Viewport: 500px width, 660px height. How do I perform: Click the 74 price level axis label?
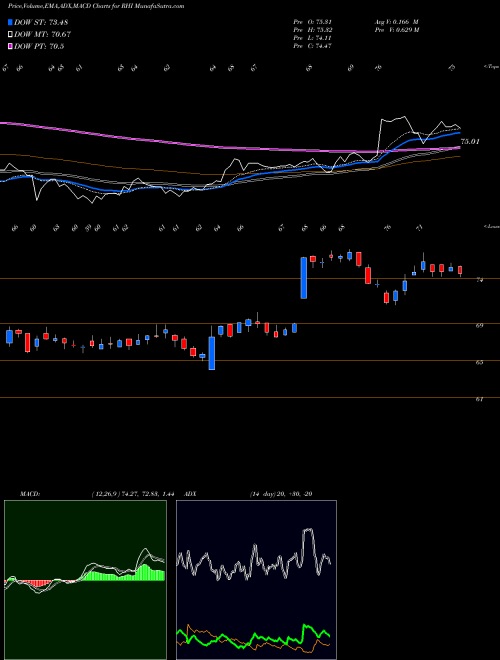(x=479, y=280)
